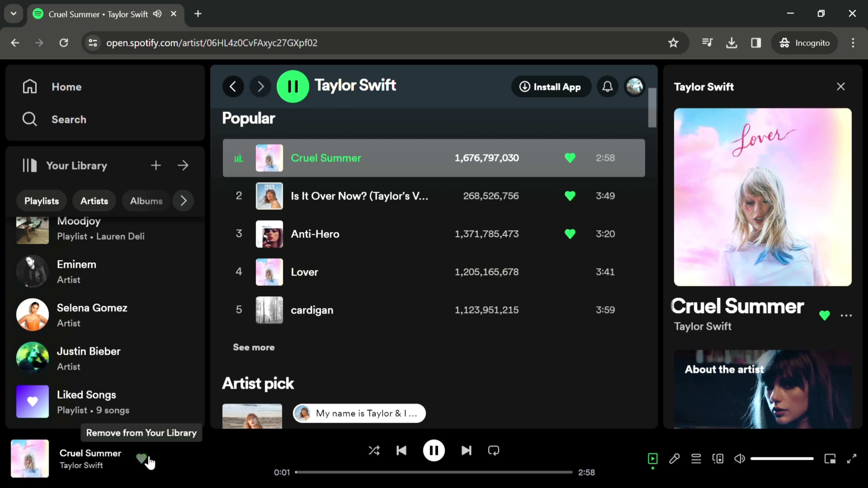The image size is (868, 488).
Task: Pause Taylor Swift with green header button
Action: coord(293,87)
